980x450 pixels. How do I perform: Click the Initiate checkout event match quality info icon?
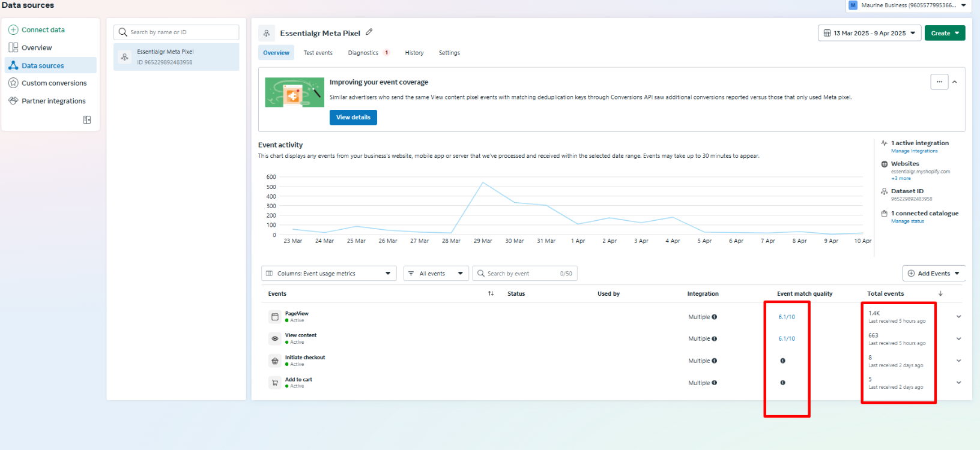pos(782,361)
